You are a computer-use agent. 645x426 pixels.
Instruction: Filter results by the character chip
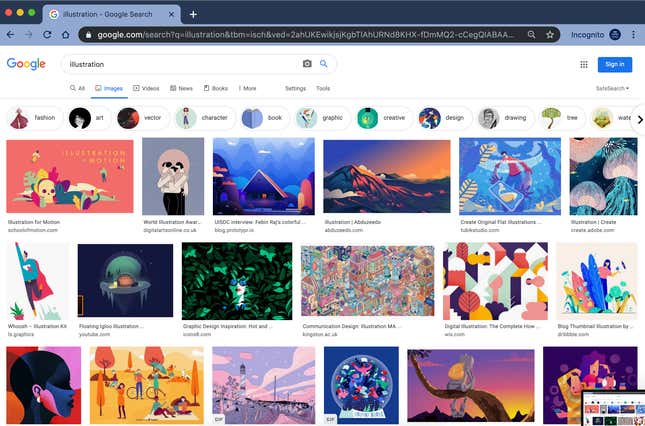click(x=204, y=118)
